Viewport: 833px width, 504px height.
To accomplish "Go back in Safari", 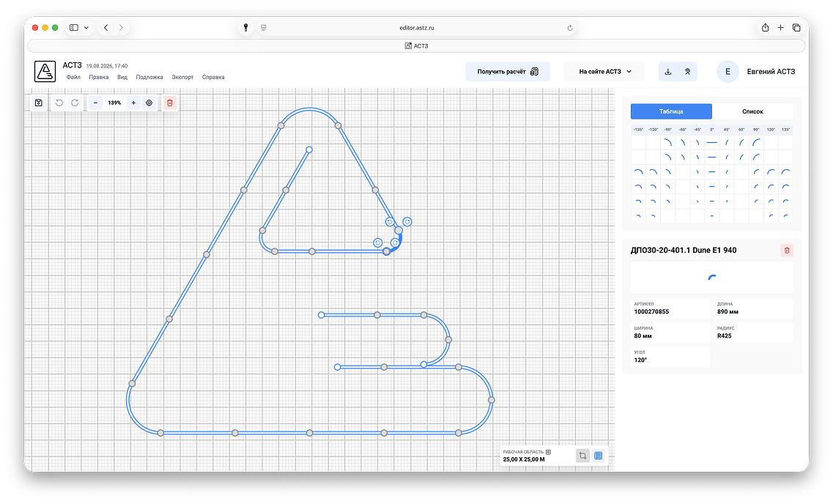I will [x=105, y=28].
